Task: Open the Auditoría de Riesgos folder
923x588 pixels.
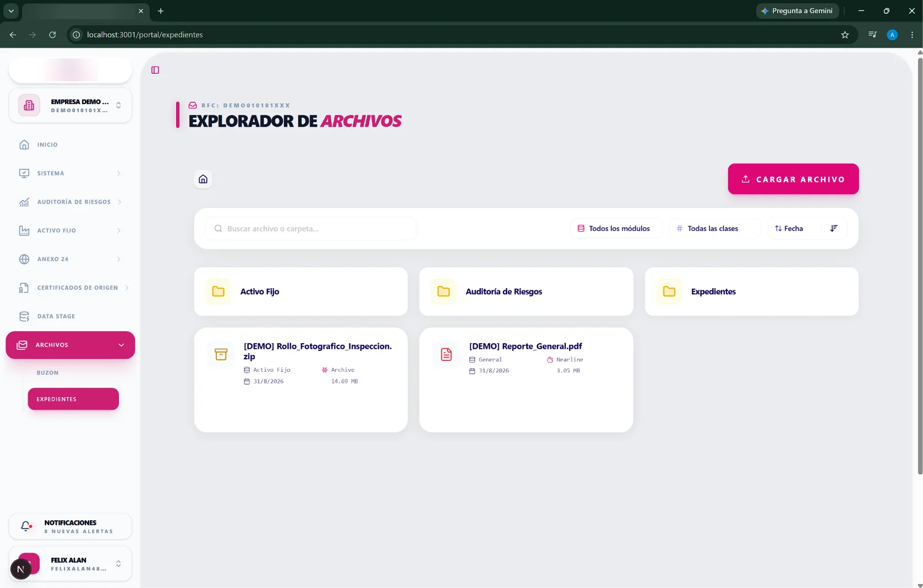Action: click(x=526, y=292)
